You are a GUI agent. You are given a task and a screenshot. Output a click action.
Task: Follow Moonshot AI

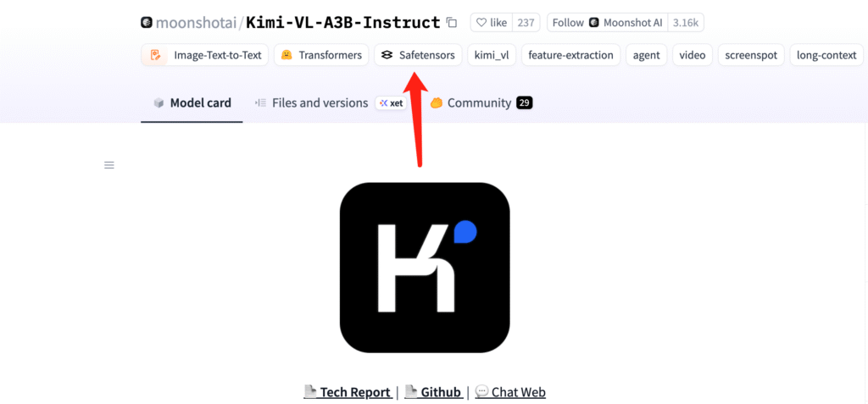click(607, 23)
